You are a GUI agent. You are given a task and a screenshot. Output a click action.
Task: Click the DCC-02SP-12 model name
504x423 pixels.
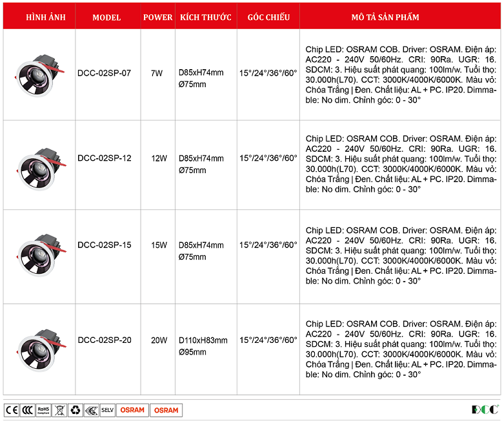click(x=105, y=158)
